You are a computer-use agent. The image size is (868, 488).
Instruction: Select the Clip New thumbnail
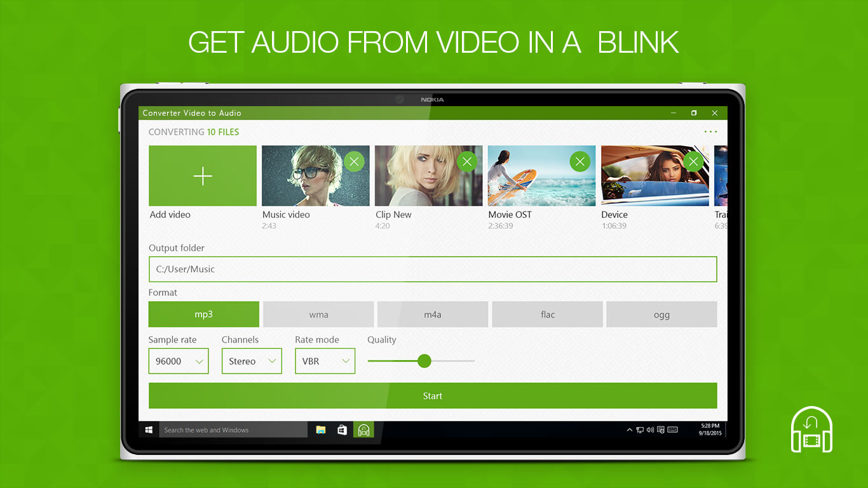429,176
